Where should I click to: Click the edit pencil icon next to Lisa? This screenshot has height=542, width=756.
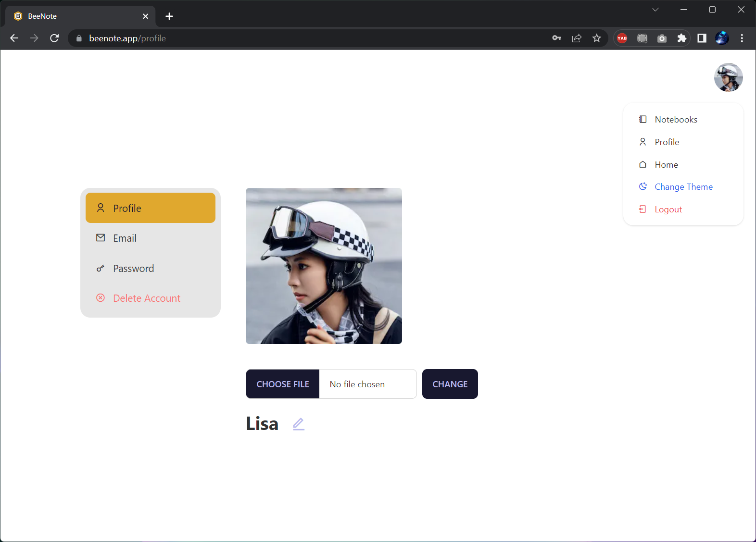(x=299, y=424)
